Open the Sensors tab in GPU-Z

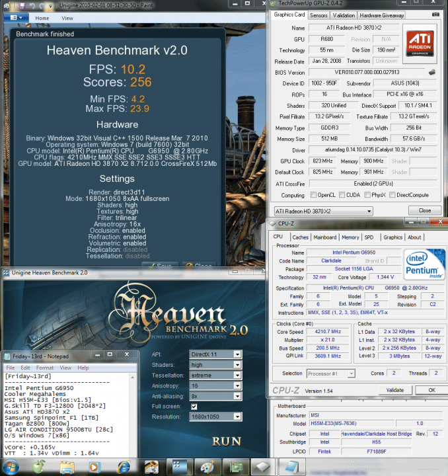318,15
